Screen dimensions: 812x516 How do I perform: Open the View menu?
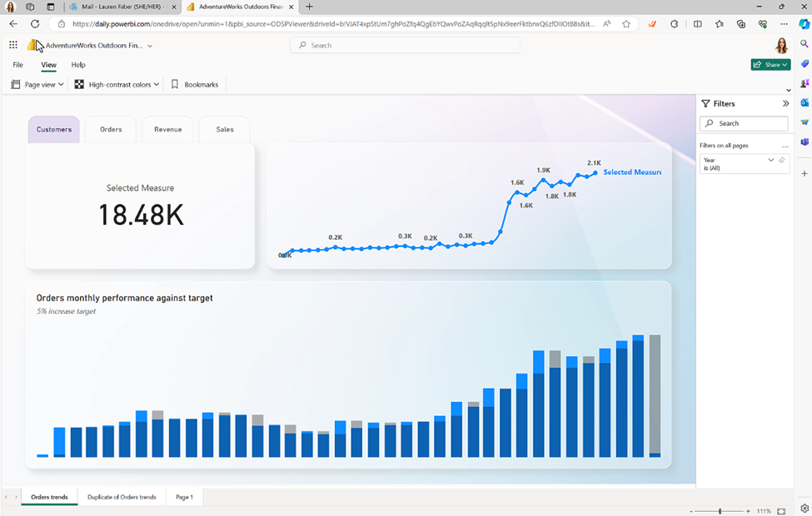[48, 65]
